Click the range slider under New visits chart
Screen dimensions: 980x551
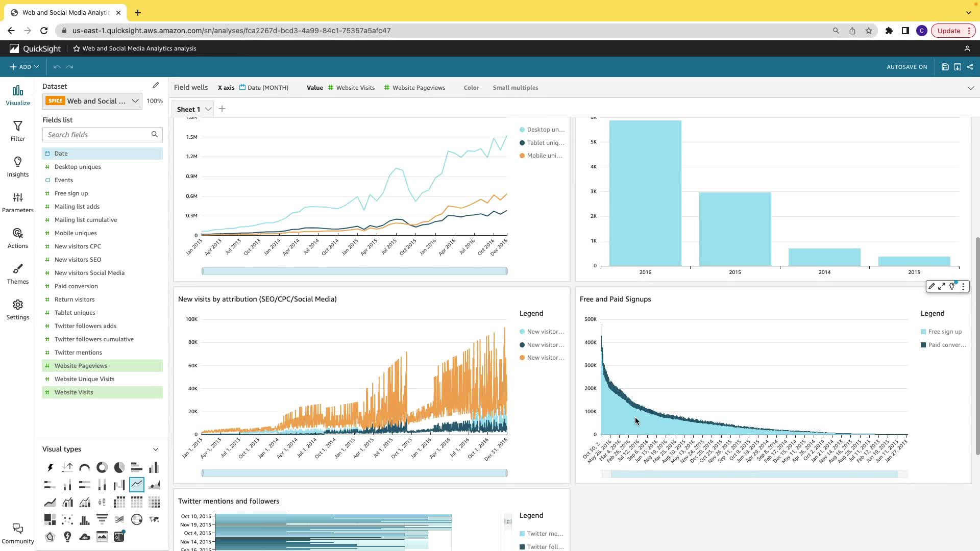click(x=354, y=473)
